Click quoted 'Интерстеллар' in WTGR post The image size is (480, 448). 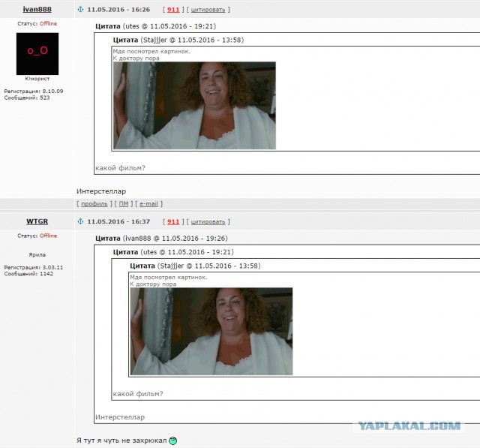[120, 417]
